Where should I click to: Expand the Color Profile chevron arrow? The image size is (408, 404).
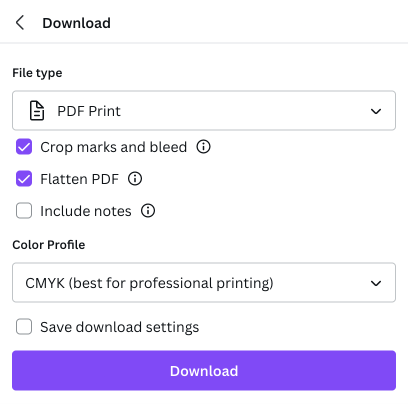click(x=376, y=283)
